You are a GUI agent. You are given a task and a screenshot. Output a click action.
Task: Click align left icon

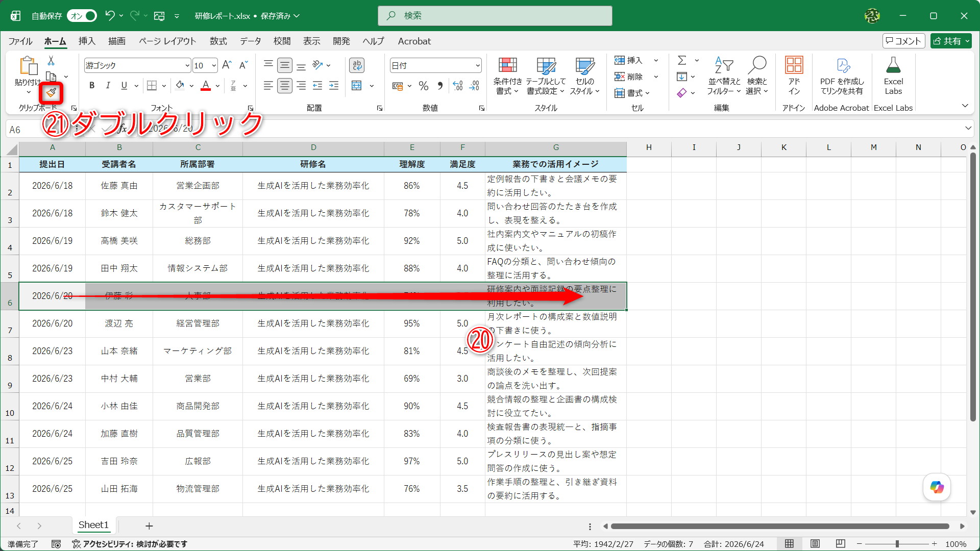coord(268,86)
